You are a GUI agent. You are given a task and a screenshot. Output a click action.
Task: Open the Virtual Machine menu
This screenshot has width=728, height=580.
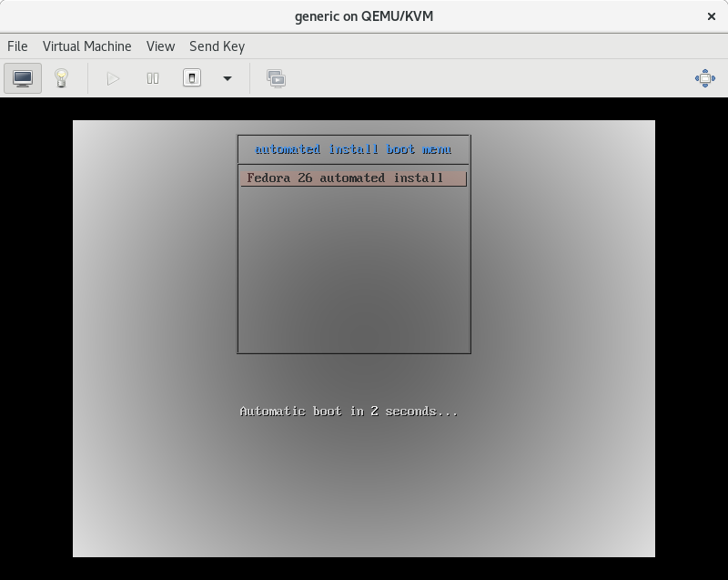[86, 46]
